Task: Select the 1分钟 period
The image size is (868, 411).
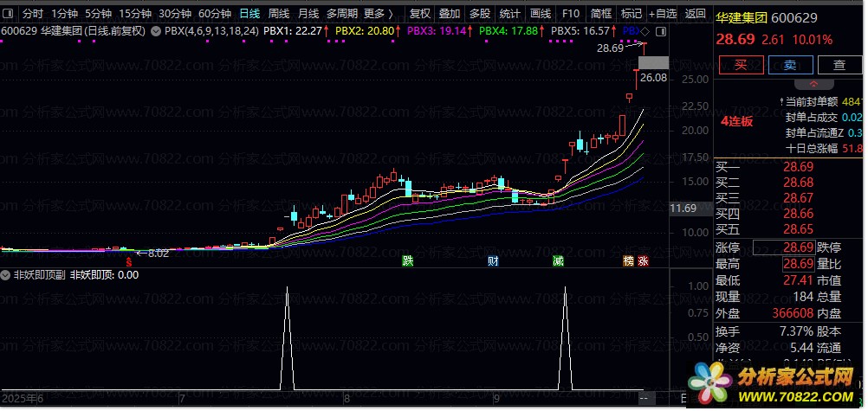Action: click(x=65, y=14)
